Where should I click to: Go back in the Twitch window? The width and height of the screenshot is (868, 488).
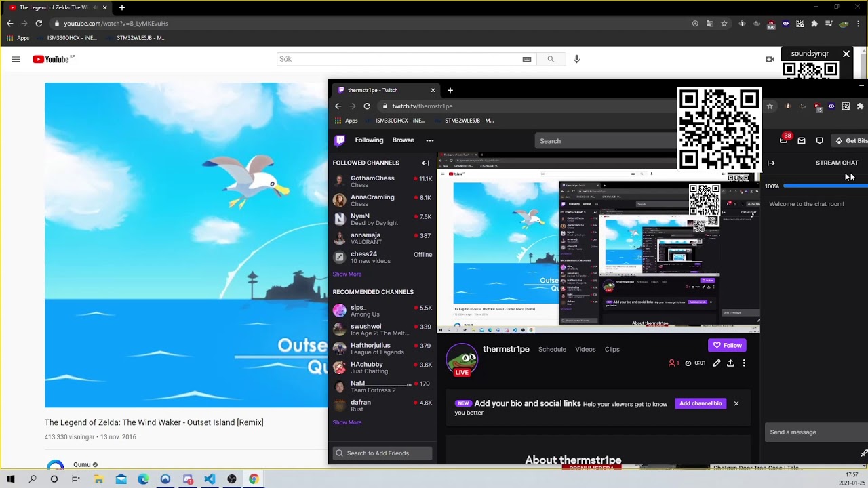tap(338, 106)
